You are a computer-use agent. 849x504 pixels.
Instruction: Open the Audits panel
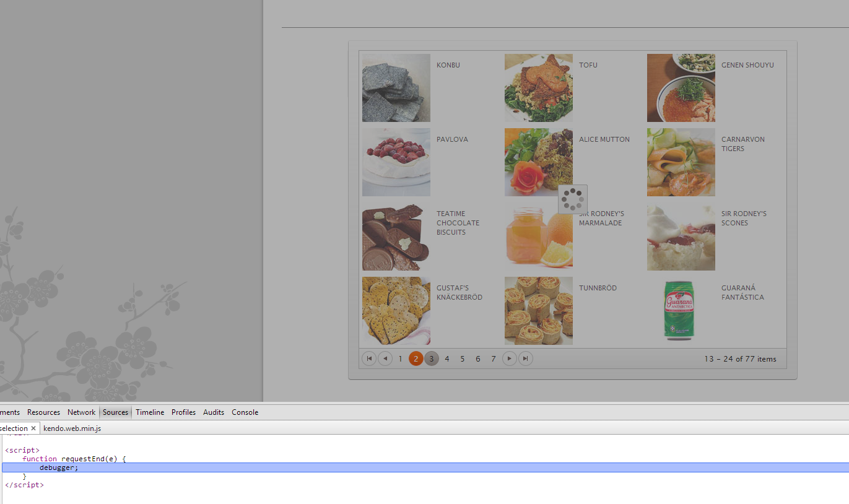pos(214,412)
